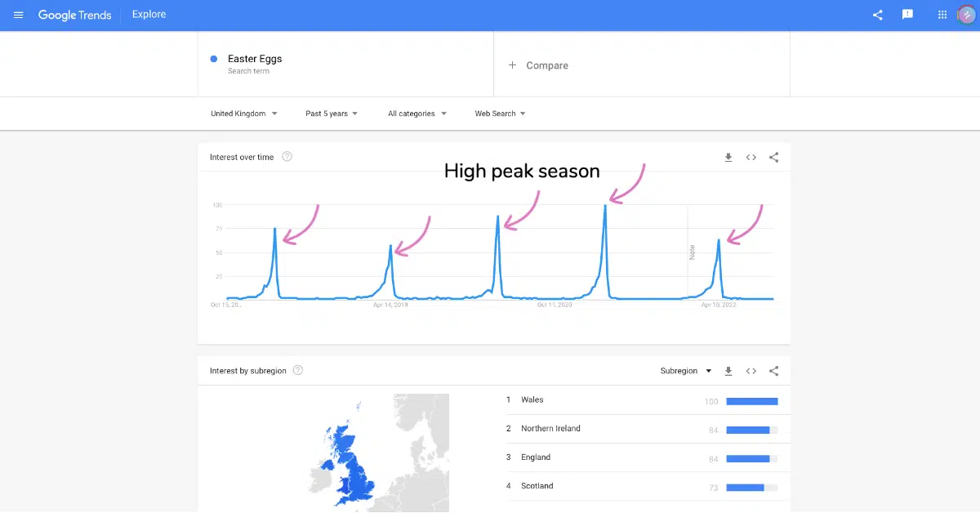The height and width of the screenshot is (513, 980).
Task: Select Wales in the subregion list
Action: point(532,400)
